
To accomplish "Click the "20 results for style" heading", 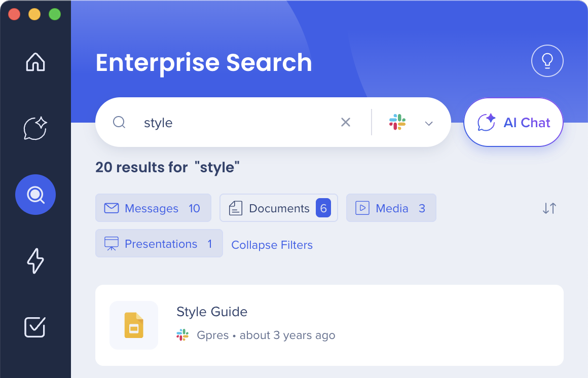I will point(167,167).
